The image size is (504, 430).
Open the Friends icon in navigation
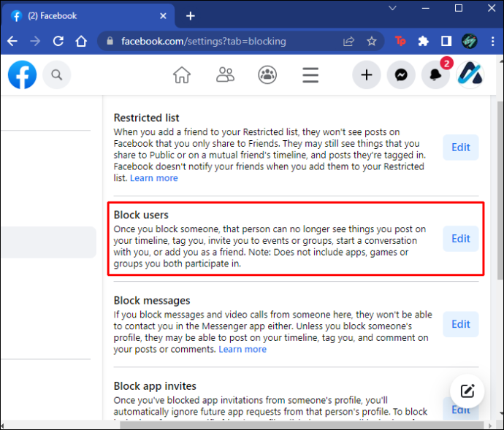225,75
